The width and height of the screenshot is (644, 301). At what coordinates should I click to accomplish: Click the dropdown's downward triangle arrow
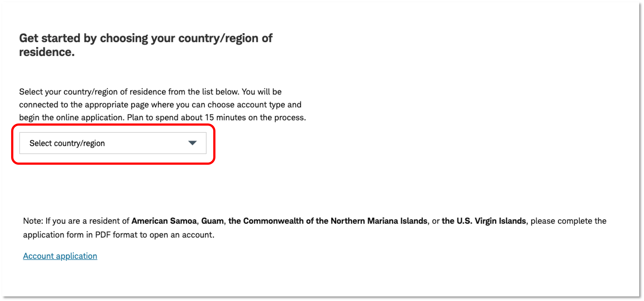coord(192,143)
